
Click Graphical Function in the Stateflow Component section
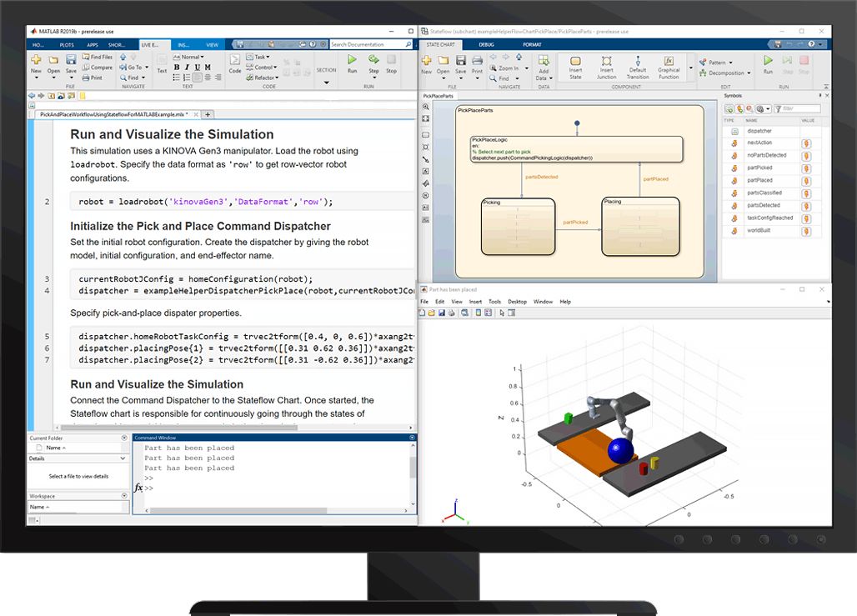tap(669, 68)
